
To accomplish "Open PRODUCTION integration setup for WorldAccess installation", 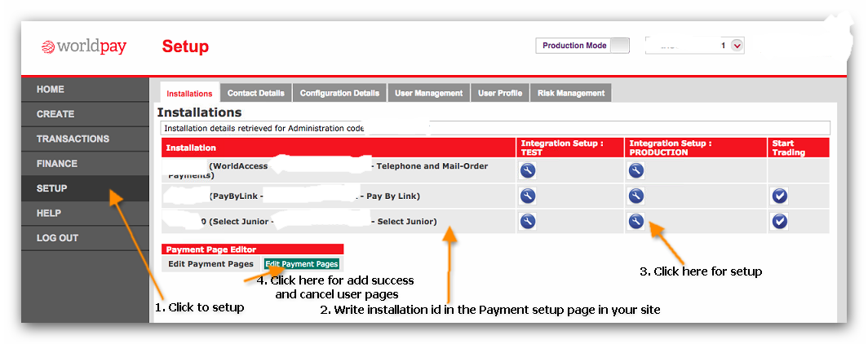I will (636, 171).
